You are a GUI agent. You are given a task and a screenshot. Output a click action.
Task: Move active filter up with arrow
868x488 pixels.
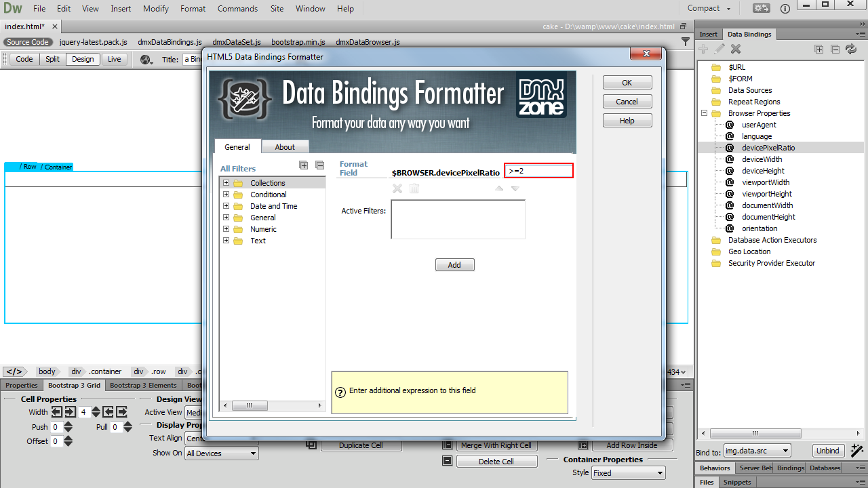500,188
